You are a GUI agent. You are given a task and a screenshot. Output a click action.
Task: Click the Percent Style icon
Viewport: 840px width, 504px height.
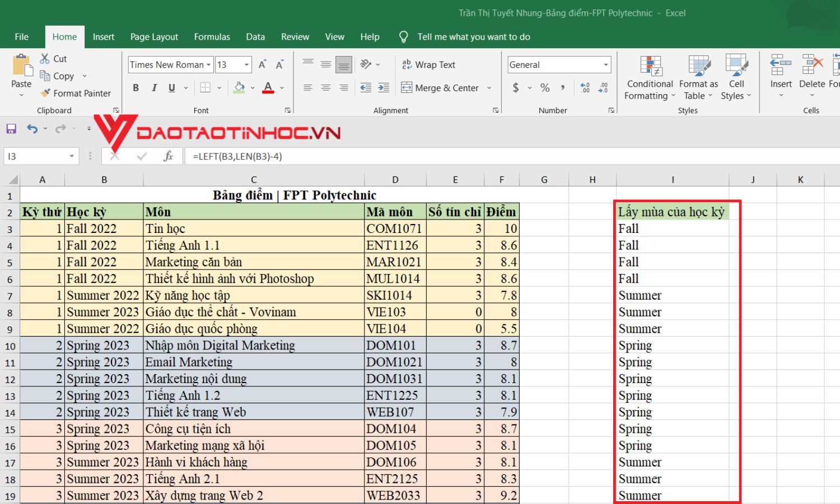[x=544, y=87]
